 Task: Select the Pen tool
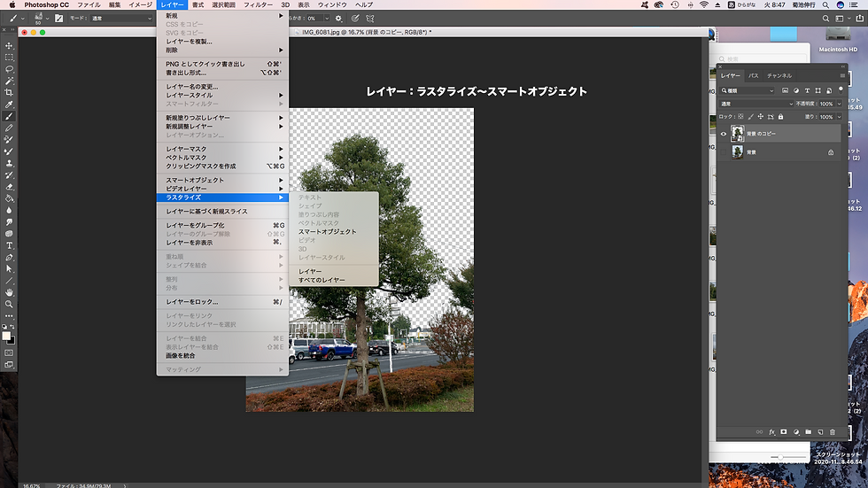click(x=9, y=257)
